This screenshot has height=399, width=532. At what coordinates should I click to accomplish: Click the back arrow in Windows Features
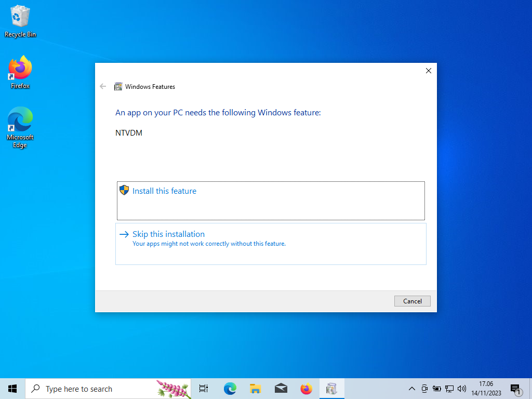(103, 87)
